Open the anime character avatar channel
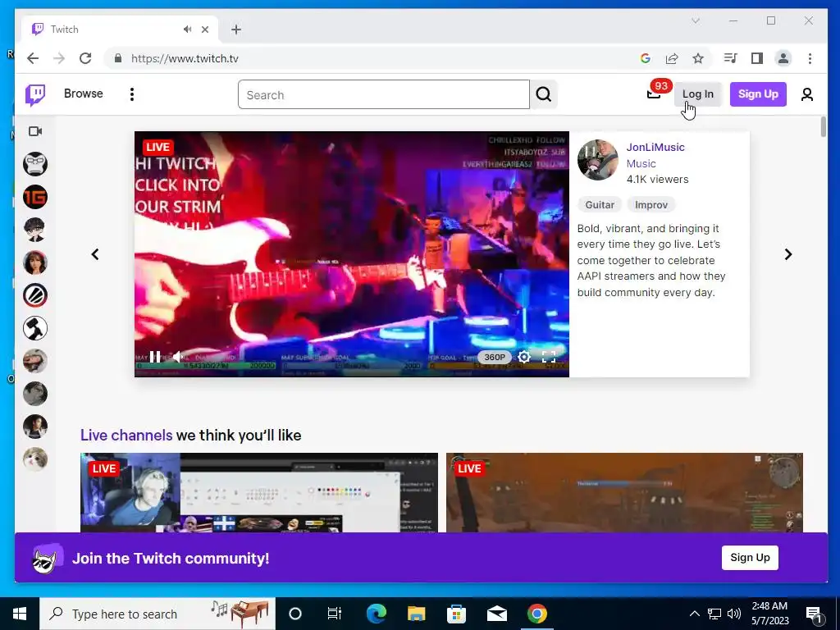The width and height of the screenshot is (840, 630). [x=35, y=230]
